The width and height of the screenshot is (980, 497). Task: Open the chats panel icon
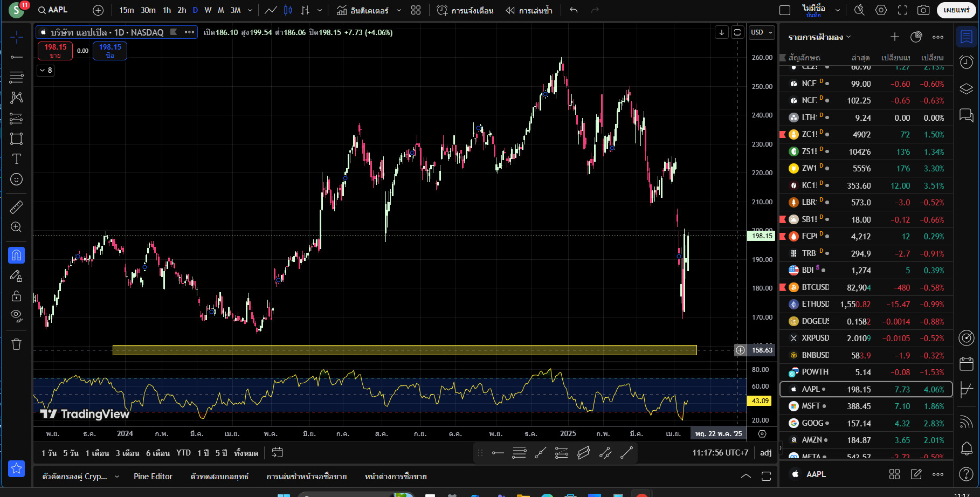click(x=967, y=115)
